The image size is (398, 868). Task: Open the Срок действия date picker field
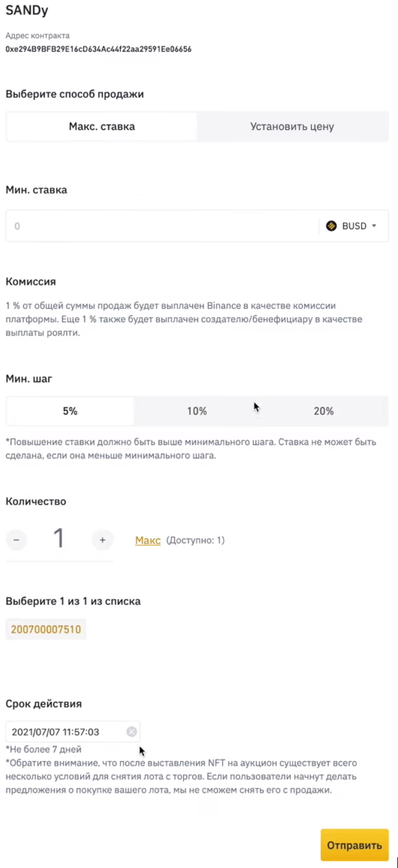click(73, 732)
